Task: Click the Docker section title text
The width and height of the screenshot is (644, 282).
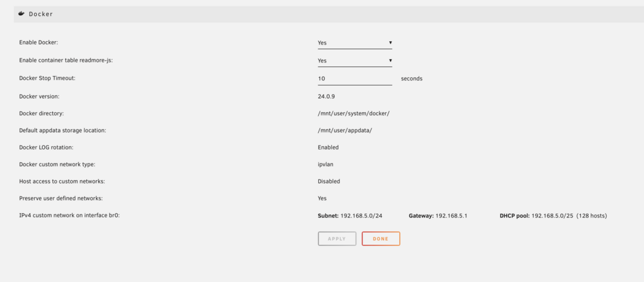Action: [x=41, y=14]
